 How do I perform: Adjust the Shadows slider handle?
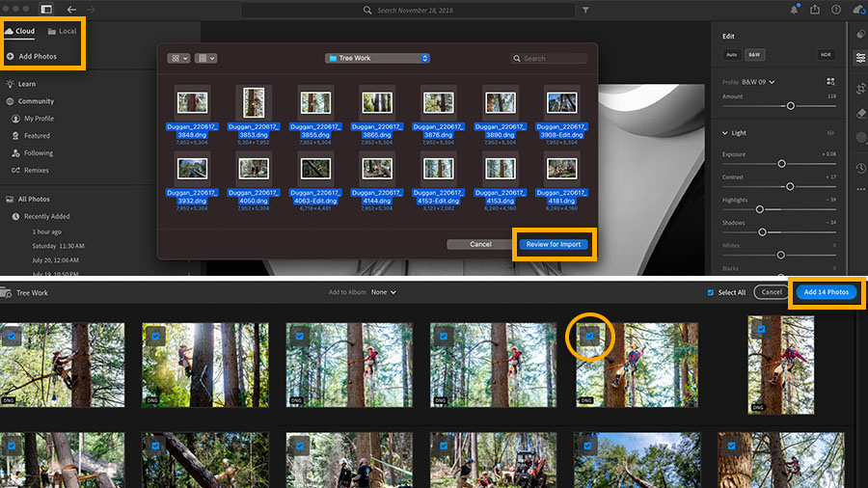(762, 232)
